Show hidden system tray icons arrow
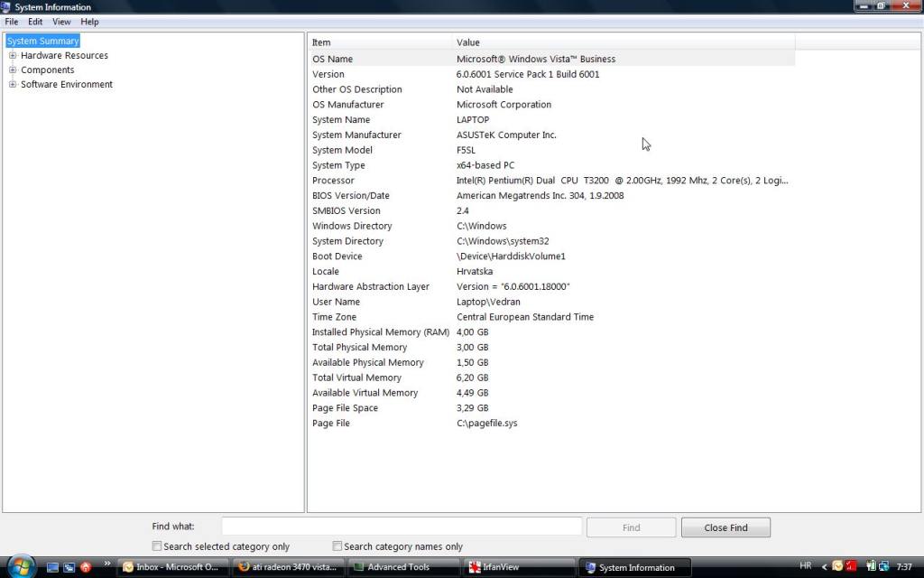The image size is (924, 578). tap(824, 566)
